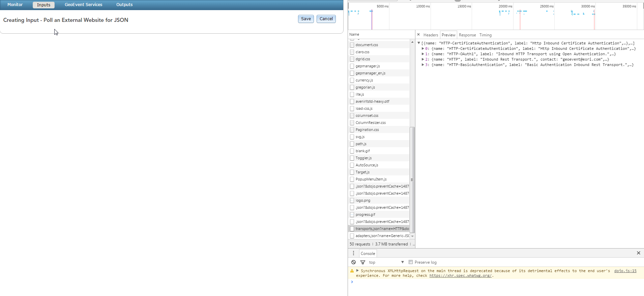The height and width of the screenshot is (296, 644).
Task: Click the 5000 ms blue timeline marker
Action: point(372,20)
